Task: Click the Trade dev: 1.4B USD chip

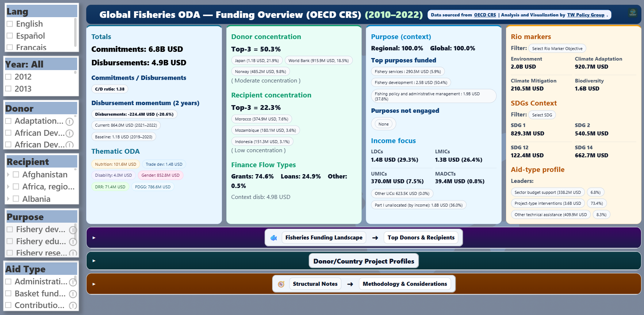Action: tap(164, 164)
